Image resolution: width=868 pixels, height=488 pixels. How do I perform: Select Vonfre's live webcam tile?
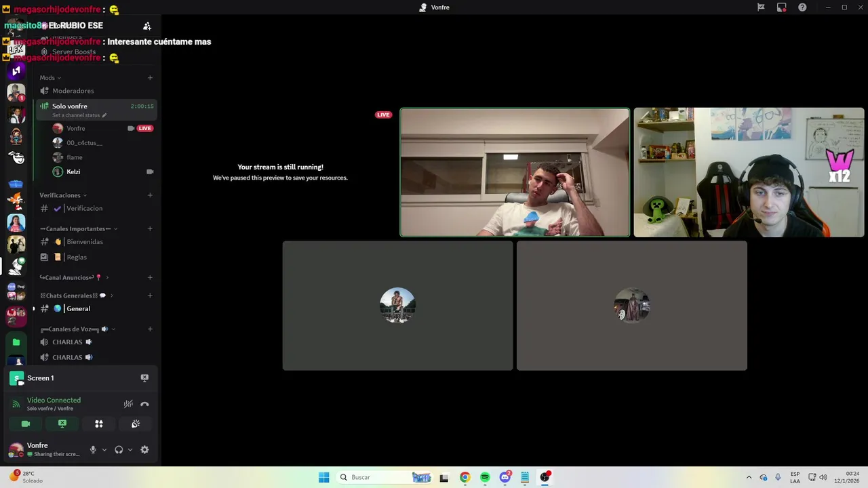point(515,172)
